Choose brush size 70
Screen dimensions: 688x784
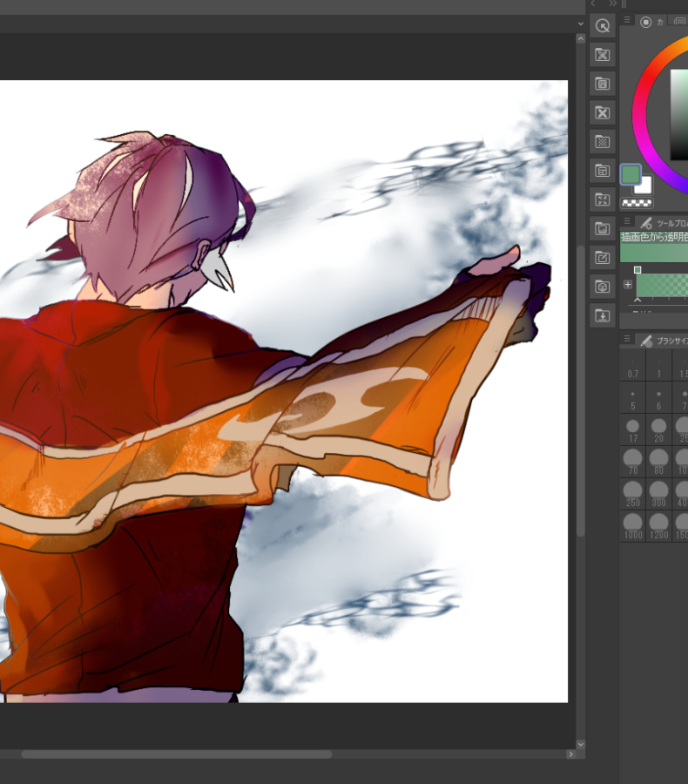coord(633,462)
